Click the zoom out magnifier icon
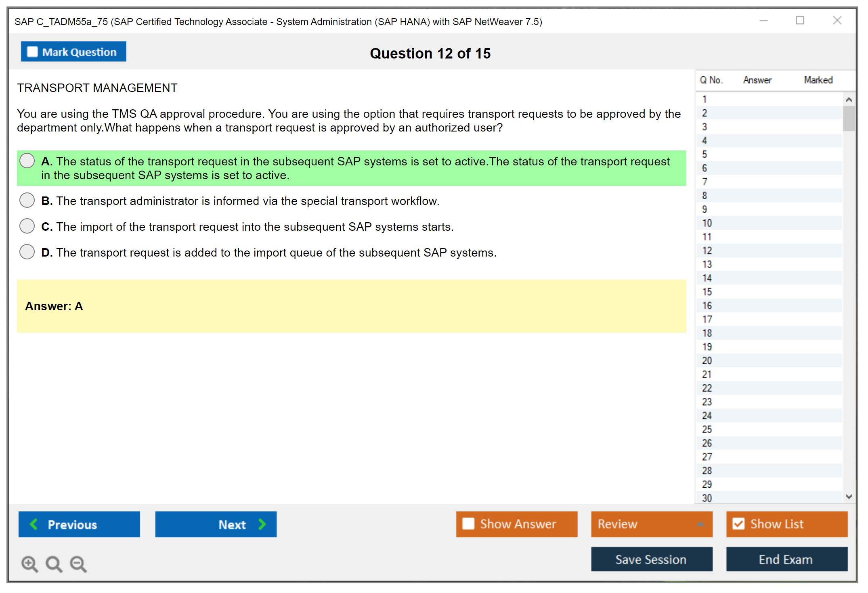The image size is (868, 593). 78,564
